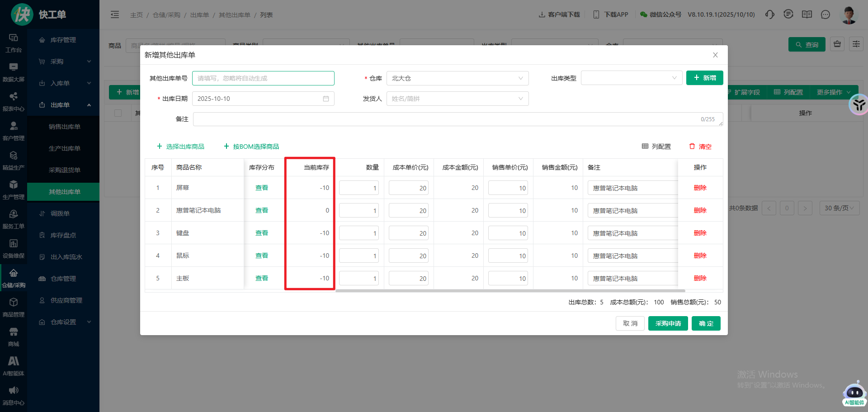Click the 其他出库单号 input field

coord(263,78)
